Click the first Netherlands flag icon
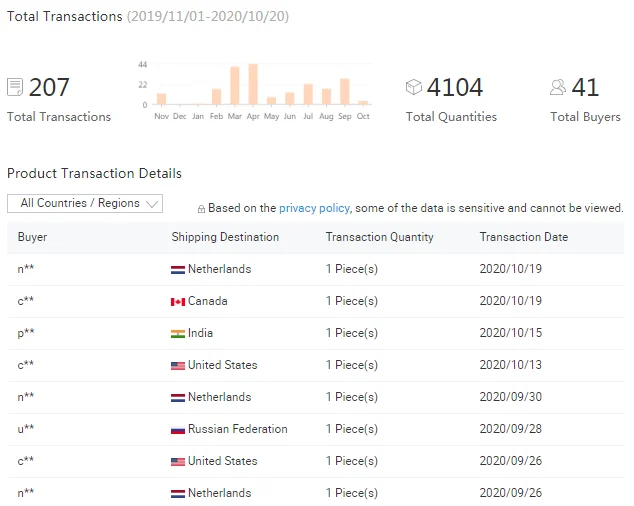This screenshot has width=634, height=506. coord(178,269)
